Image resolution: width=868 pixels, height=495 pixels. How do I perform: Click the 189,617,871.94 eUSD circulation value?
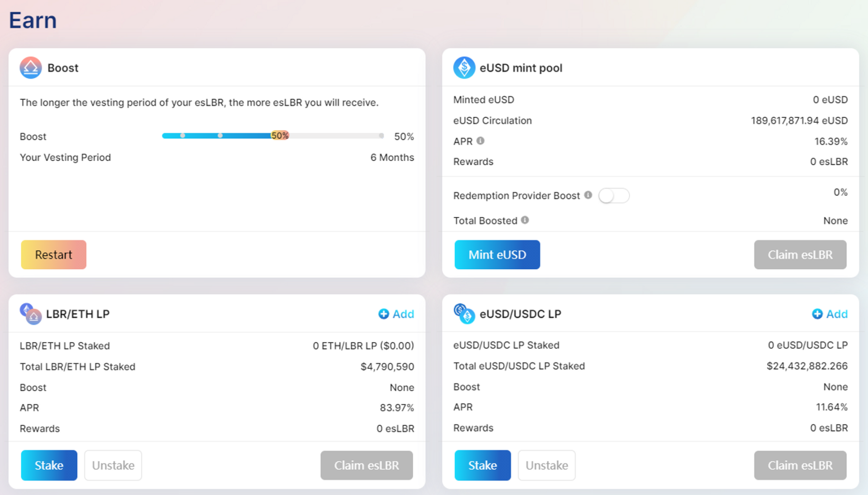[799, 121]
